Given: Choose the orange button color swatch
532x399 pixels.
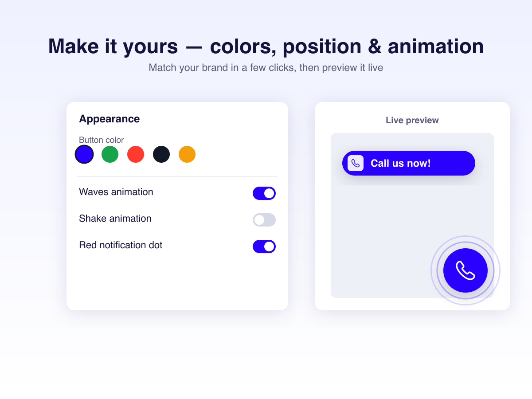Looking at the screenshot, I should (187, 154).
